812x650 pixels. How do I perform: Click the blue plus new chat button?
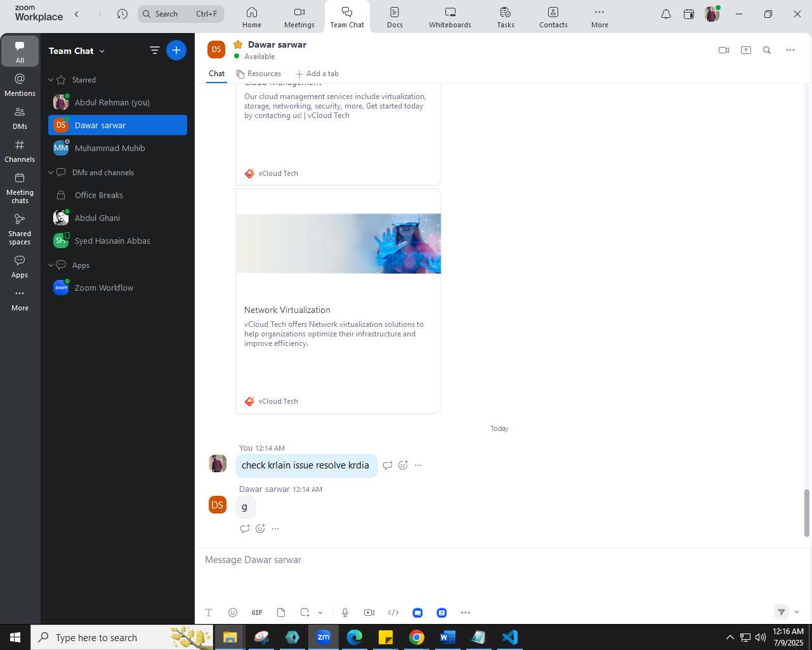176,50
